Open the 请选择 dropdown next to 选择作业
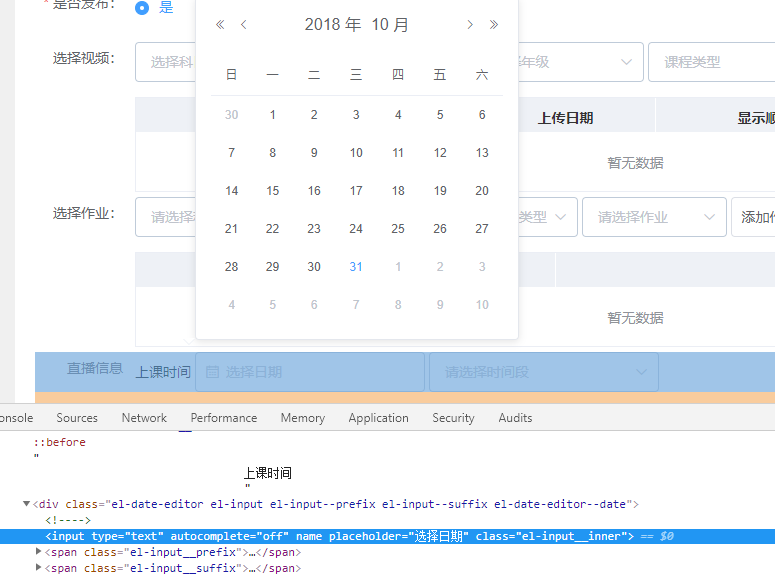The height and width of the screenshot is (575, 775). 166,217
